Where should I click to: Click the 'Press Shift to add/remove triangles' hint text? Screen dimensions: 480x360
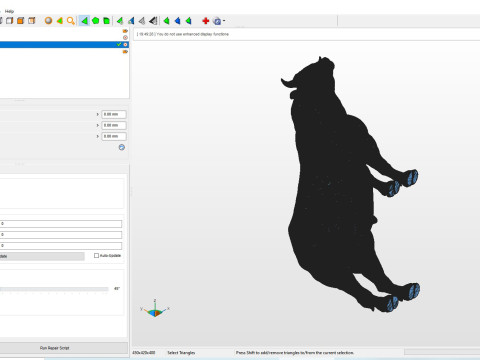[x=295, y=353]
